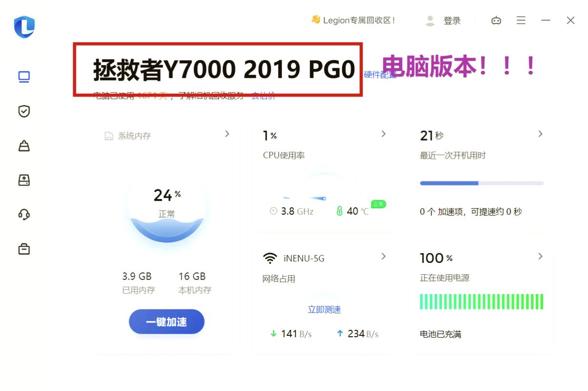Click the user avatar icon beside 登录
The width and height of the screenshot is (588, 391).
click(x=430, y=21)
